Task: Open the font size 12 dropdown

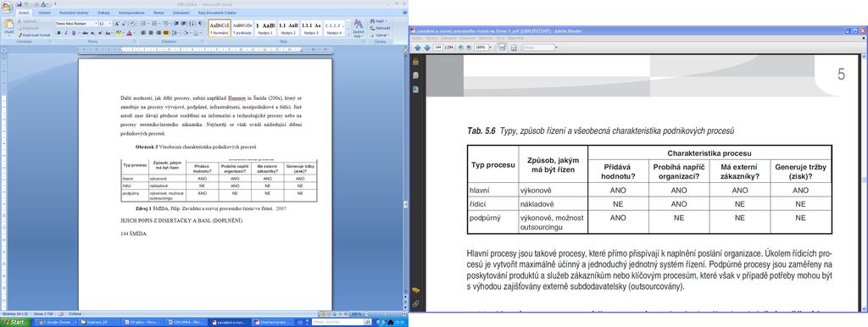Action: point(110,24)
